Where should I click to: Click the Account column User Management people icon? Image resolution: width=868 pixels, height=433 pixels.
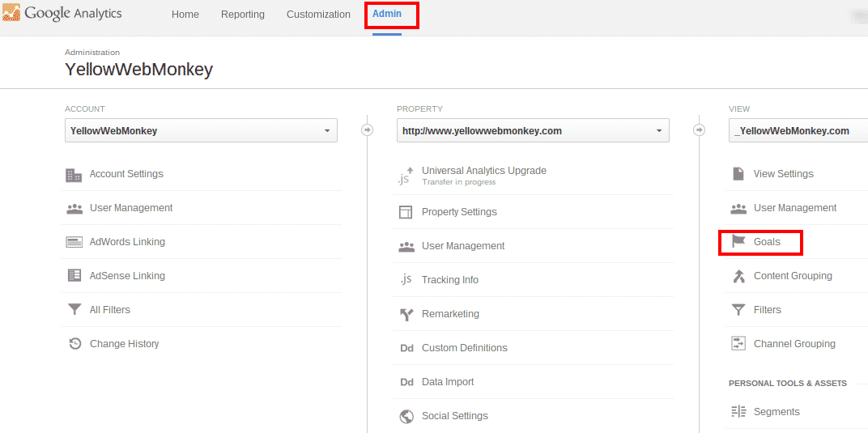pos(74,209)
